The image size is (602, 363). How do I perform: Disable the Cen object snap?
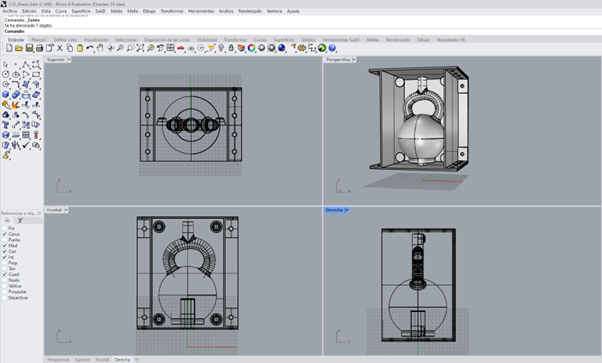5,251
